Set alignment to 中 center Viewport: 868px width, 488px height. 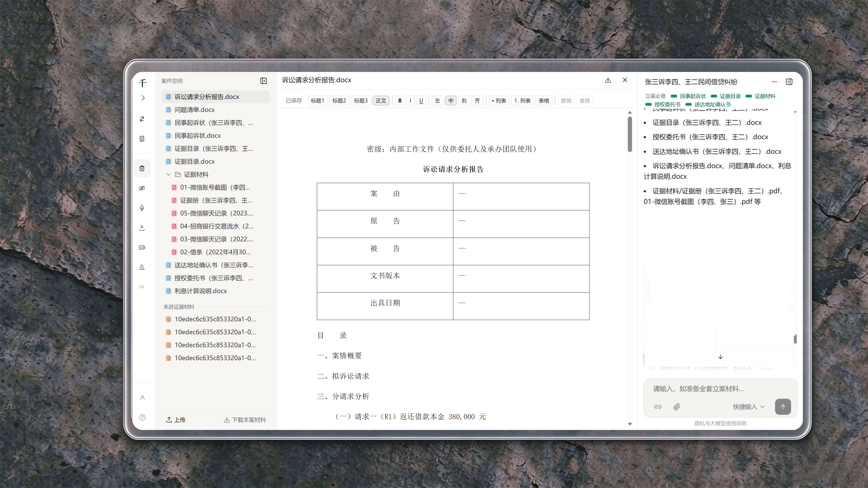coord(451,100)
